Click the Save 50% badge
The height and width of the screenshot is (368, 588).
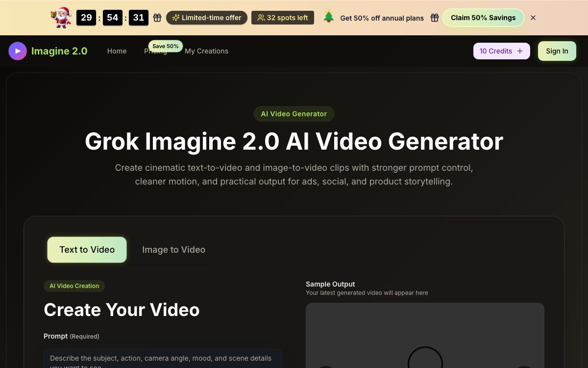tap(166, 46)
